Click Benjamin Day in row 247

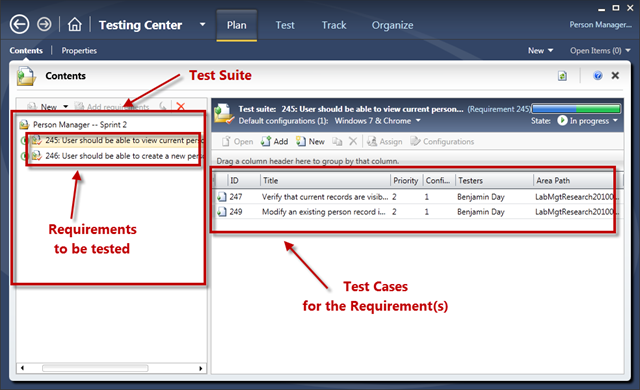point(481,197)
